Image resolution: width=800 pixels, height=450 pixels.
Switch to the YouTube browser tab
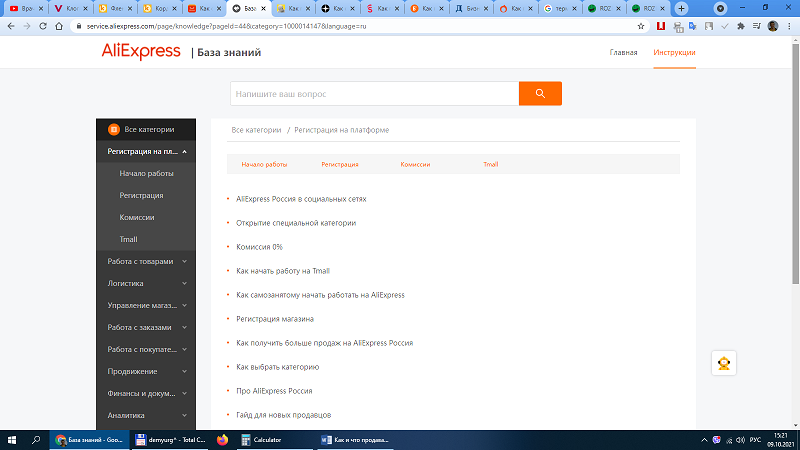26,8
